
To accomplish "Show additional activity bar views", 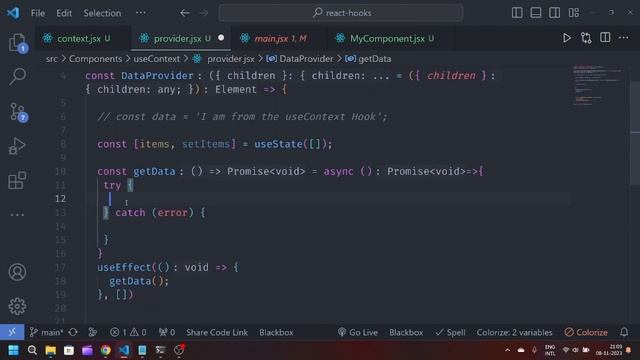I will (17, 214).
